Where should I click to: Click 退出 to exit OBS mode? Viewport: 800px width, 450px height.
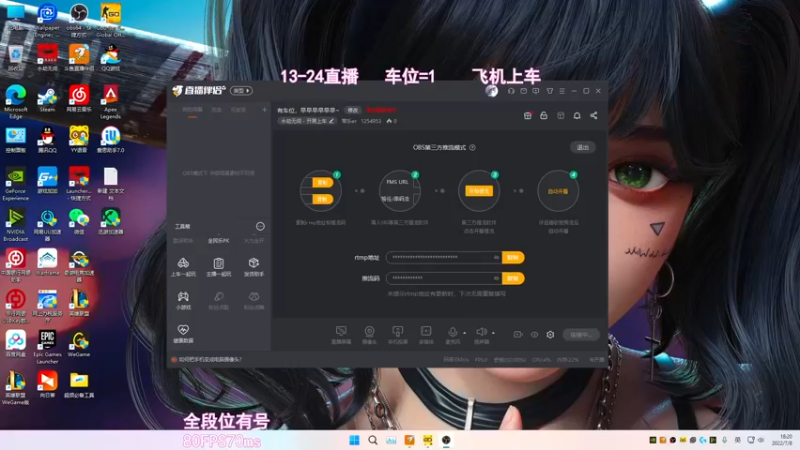pos(583,147)
